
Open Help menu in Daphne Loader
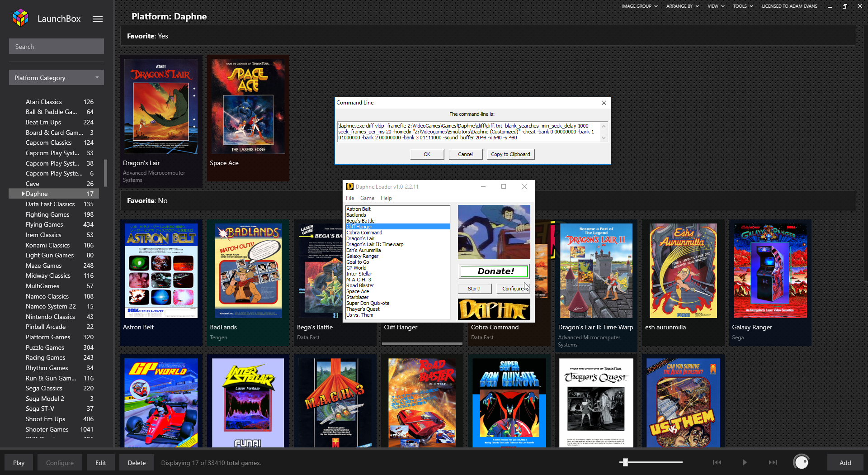click(386, 198)
